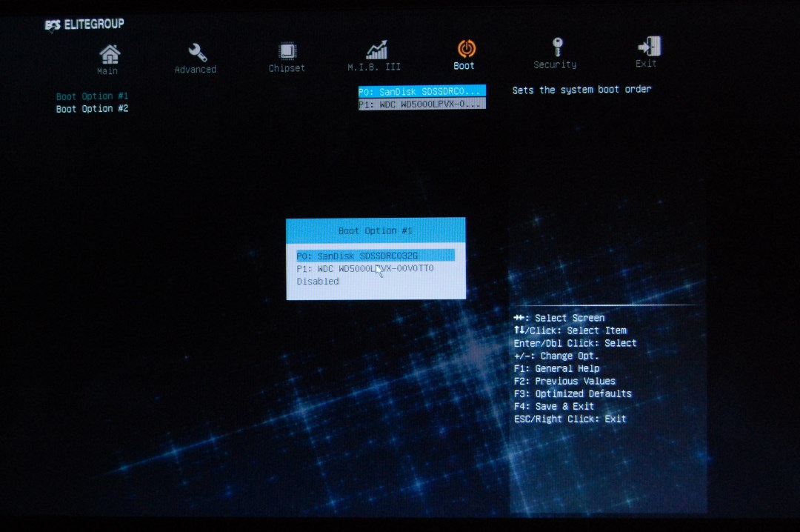The image size is (800, 532).
Task: Click the M.I.B. III chart icon
Action: coord(376,50)
